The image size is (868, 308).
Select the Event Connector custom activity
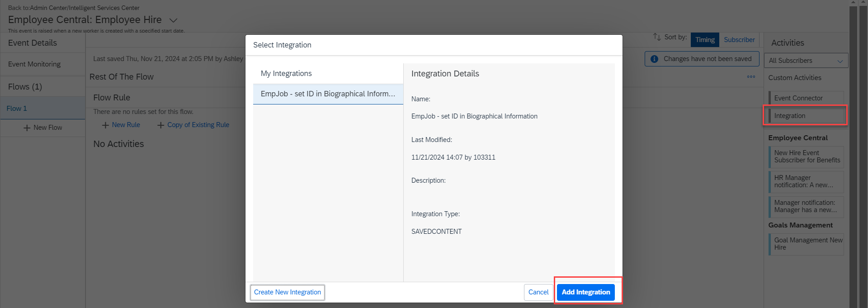[806, 98]
